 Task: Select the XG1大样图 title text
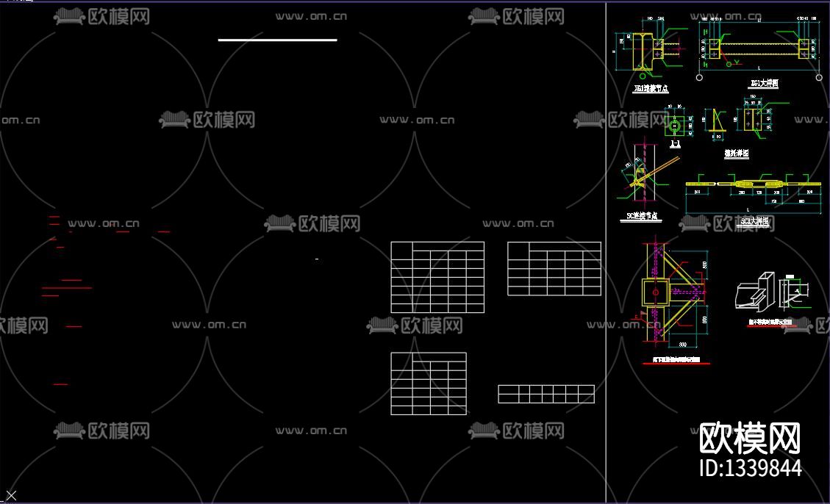765,83
